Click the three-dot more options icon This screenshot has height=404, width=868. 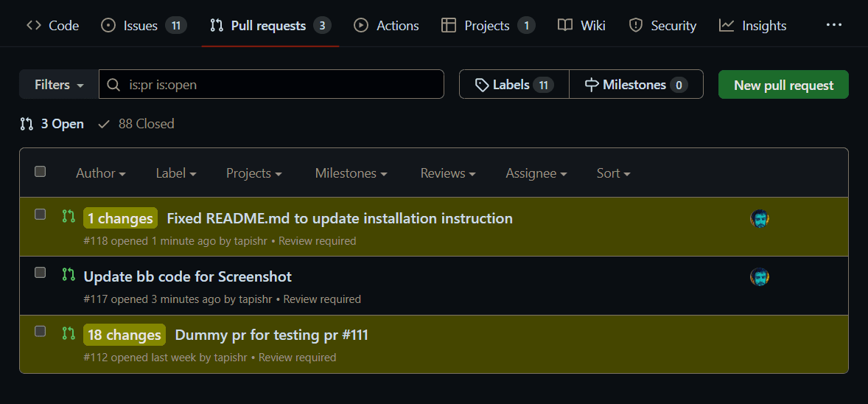[833, 25]
